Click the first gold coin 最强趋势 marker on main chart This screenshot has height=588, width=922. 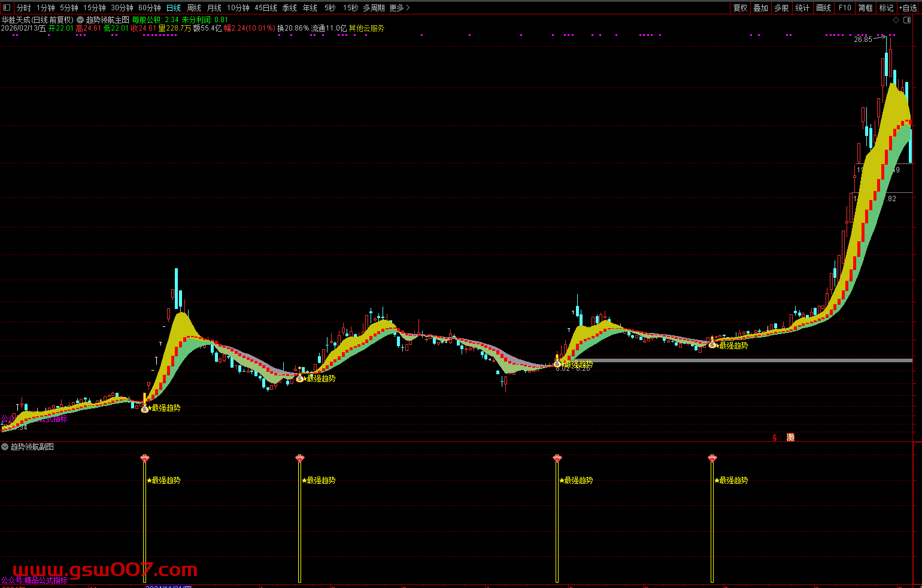(144, 408)
